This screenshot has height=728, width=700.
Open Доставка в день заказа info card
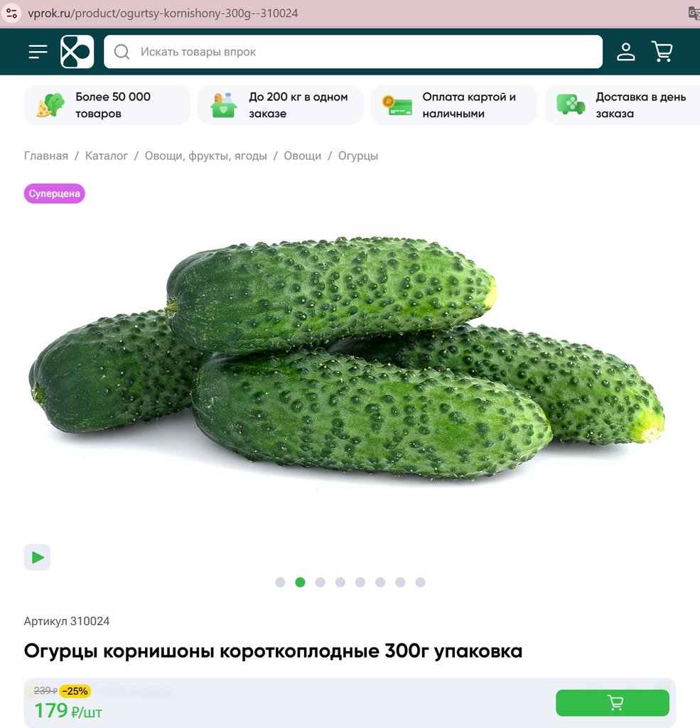622,105
